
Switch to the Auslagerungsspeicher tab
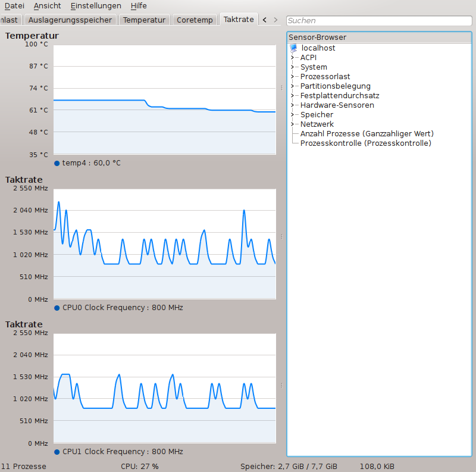(70, 20)
